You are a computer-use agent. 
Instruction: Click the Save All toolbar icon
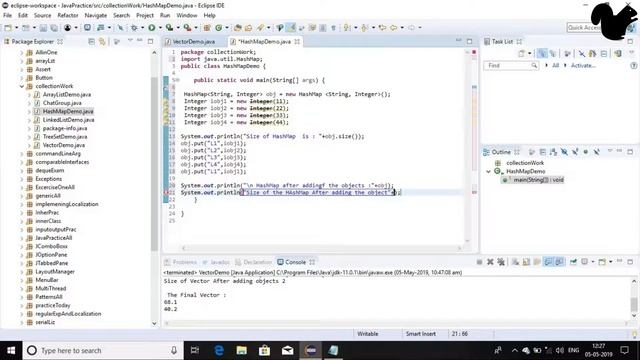(x=53, y=28)
